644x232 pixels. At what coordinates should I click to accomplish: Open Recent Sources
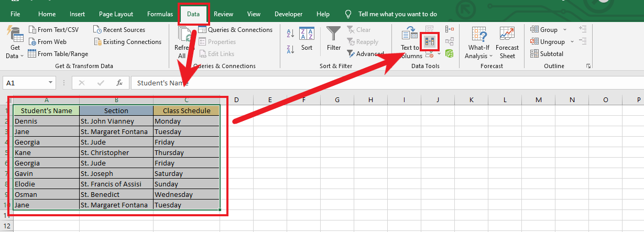119,30
